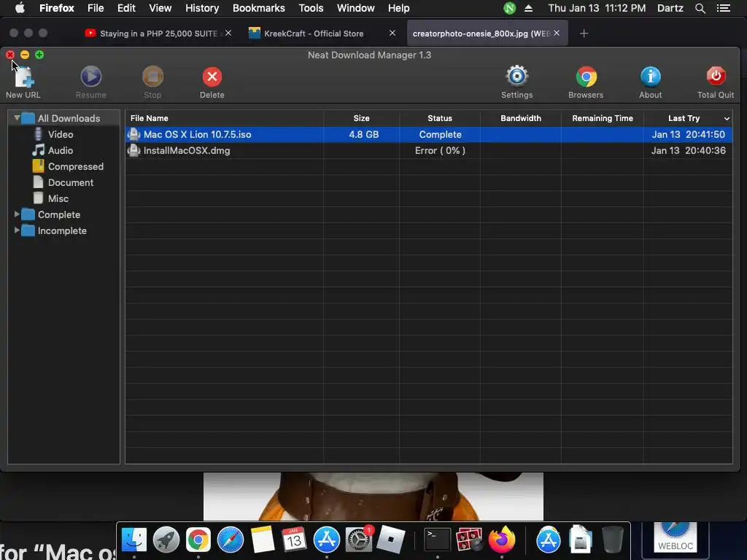The height and width of the screenshot is (560, 747).
Task: Open Safari compass in the Dock
Action: click(x=230, y=540)
